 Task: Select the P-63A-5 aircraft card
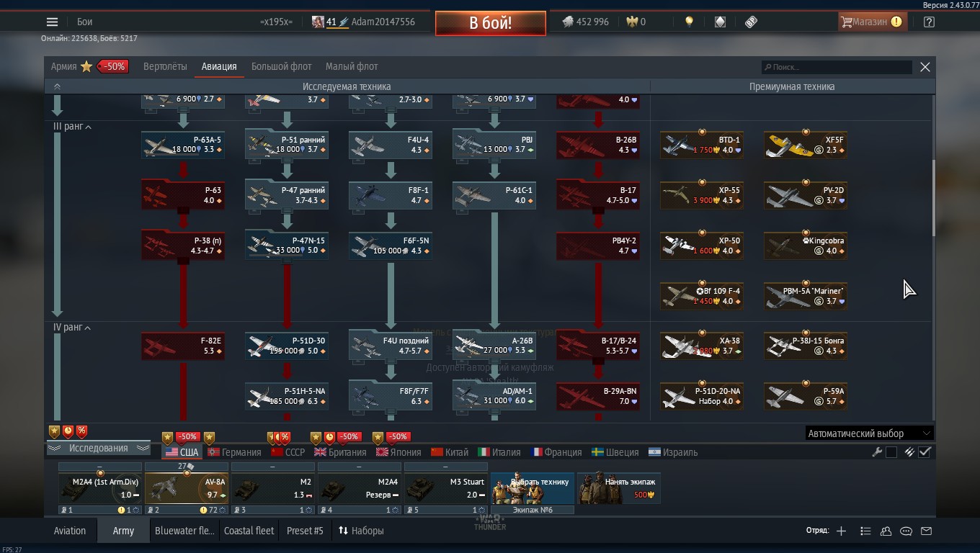pos(183,145)
